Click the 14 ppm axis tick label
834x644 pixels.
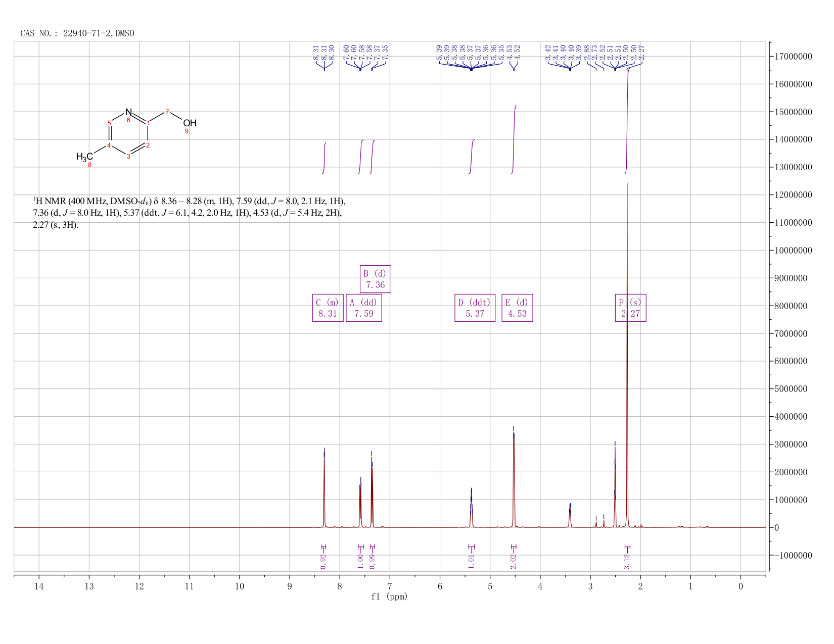pyautogui.click(x=39, y=586)
